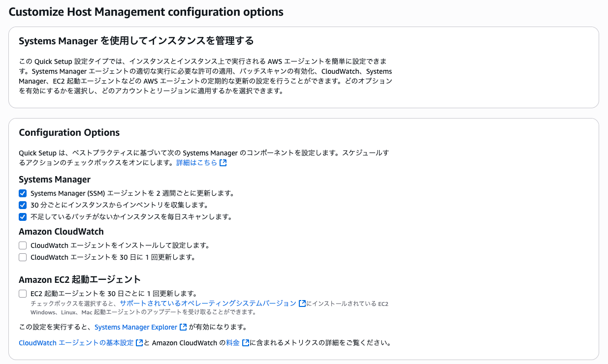Click the Amazon EC2 起動エージェント heading
The height and width of the screenshot is (364, 608).
(x=80, y=280)
